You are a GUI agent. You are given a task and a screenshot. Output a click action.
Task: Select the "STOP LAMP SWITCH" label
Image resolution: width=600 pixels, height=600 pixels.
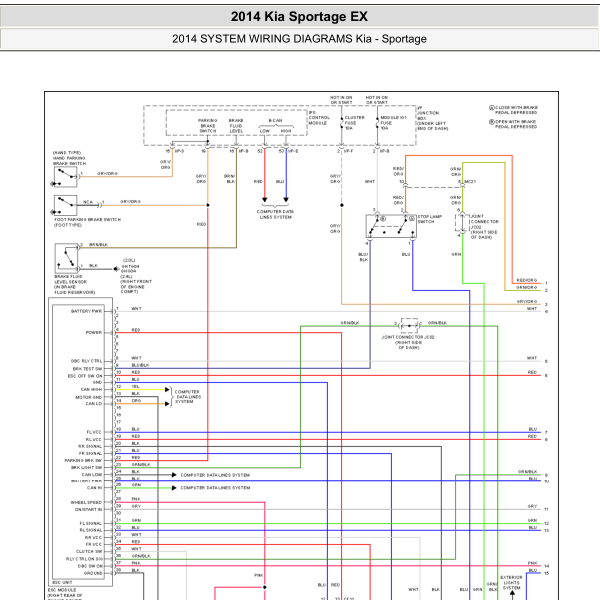[x=430, y=219]
